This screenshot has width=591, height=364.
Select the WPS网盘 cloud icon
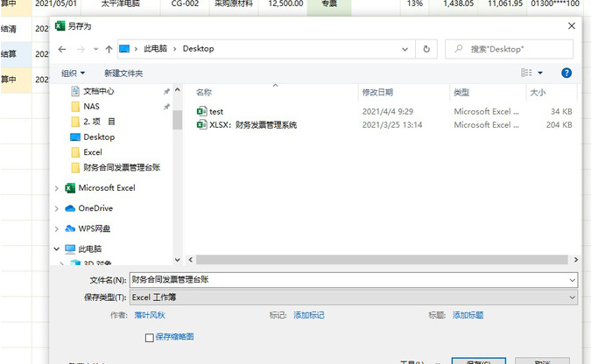(x=70, y=228)
